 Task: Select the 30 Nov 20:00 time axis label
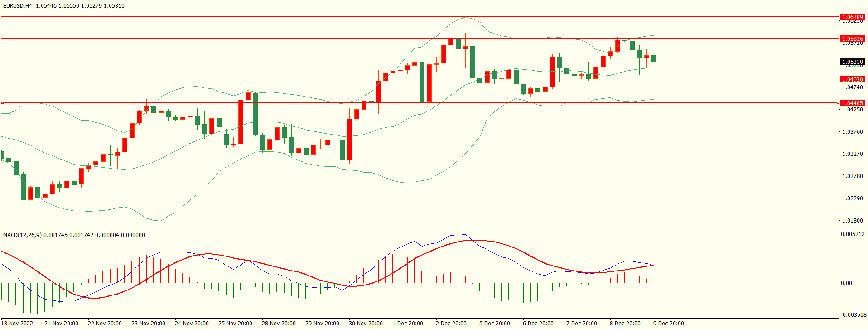(366, 323)
